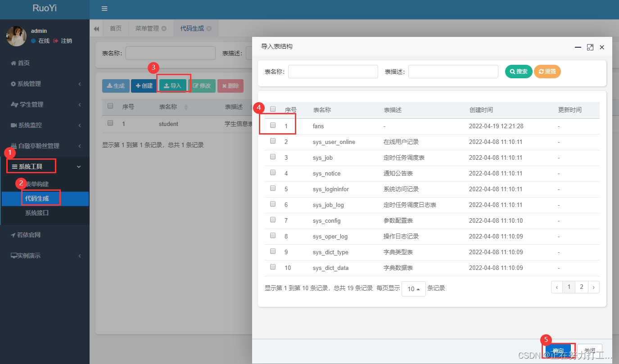Image resolution: width=619 pixels, height=364 pixels.
Task: Toggle select-all checkbox in background table
Action: coord(110,107)
